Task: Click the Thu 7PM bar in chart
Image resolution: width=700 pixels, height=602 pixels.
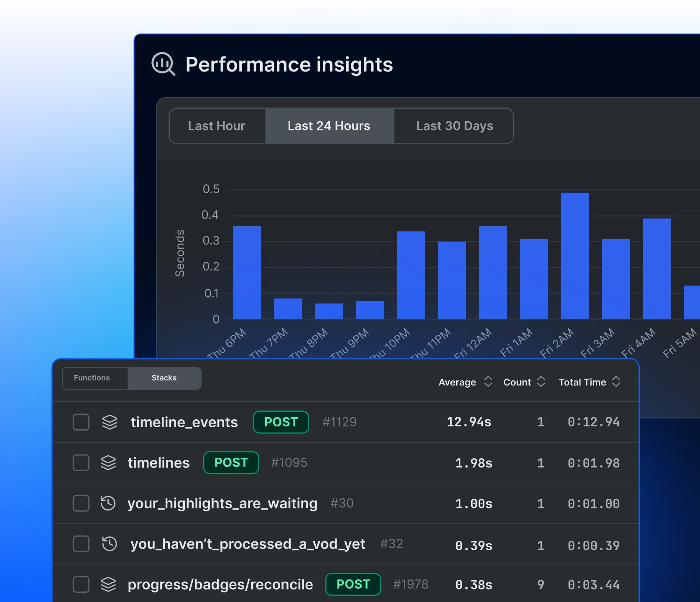Action: click(x=288, y=309)
